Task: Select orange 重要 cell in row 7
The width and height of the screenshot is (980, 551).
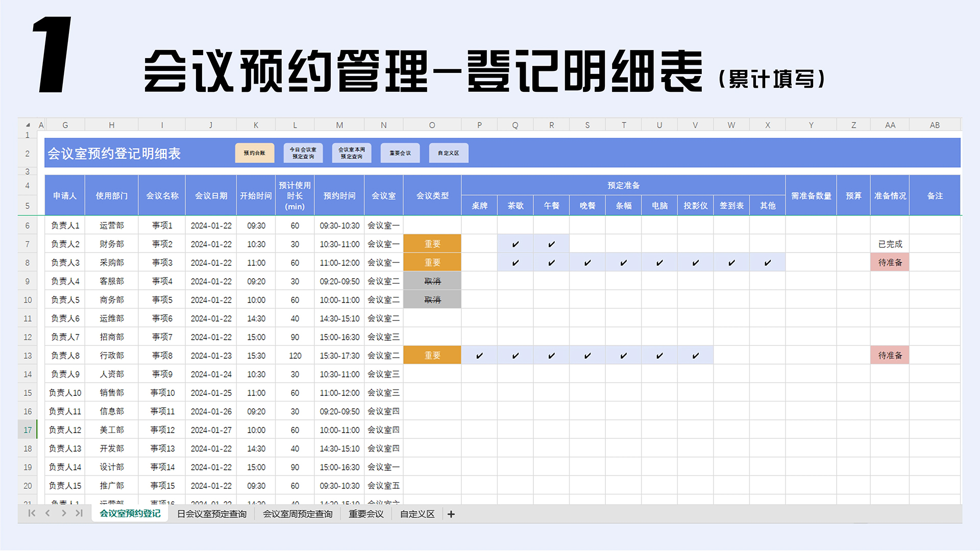Action: point(432,244)
